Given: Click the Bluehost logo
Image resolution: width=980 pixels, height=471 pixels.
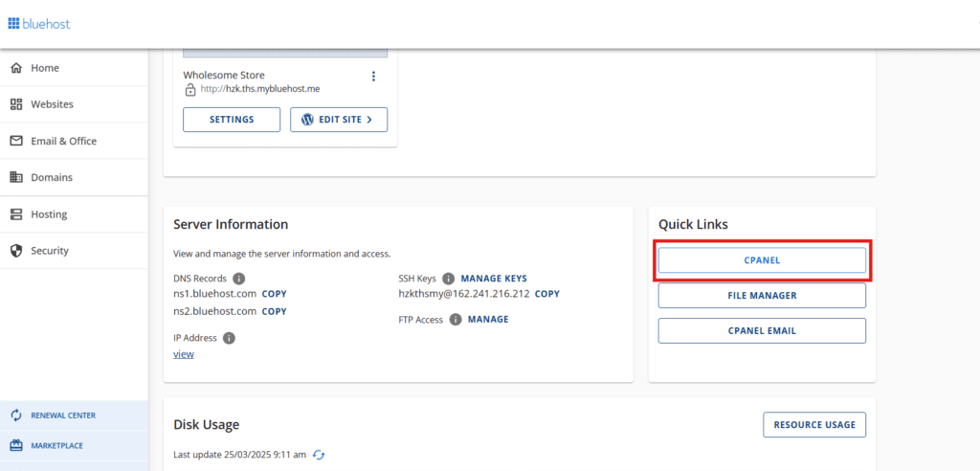Looking at the screenshot, I should click(38, 24).
